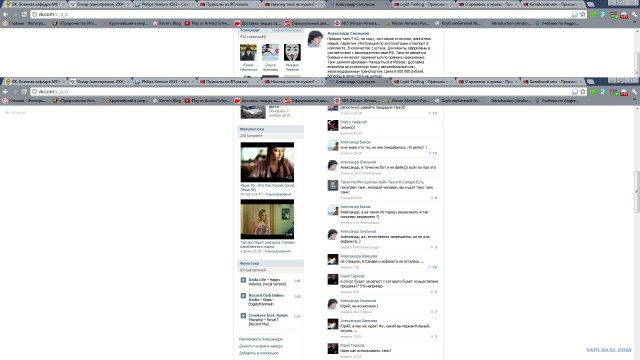Click the back arrow in lower browser window
The image size is (640, 360).
pyautogui.click(x=5, y=92)
